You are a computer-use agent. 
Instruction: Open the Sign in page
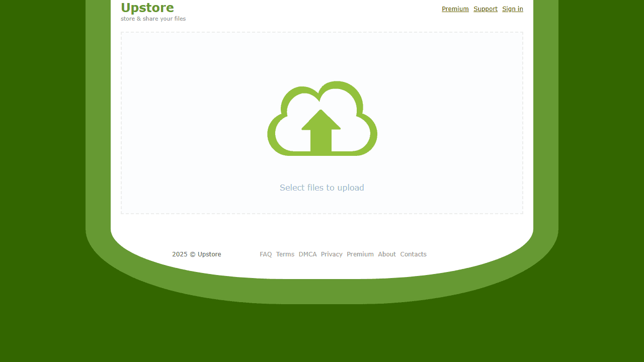[512, 9]
